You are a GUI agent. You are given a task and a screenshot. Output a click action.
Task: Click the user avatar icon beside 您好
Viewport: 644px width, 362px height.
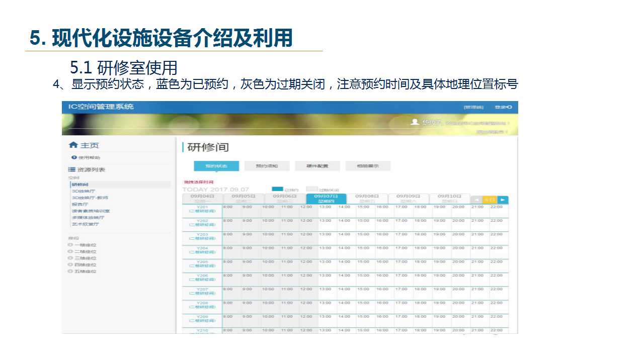[x=415, y=122]
